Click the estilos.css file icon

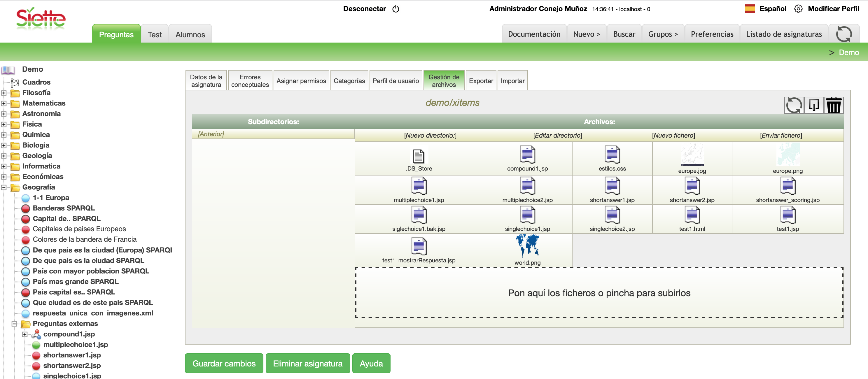point(612,154)
